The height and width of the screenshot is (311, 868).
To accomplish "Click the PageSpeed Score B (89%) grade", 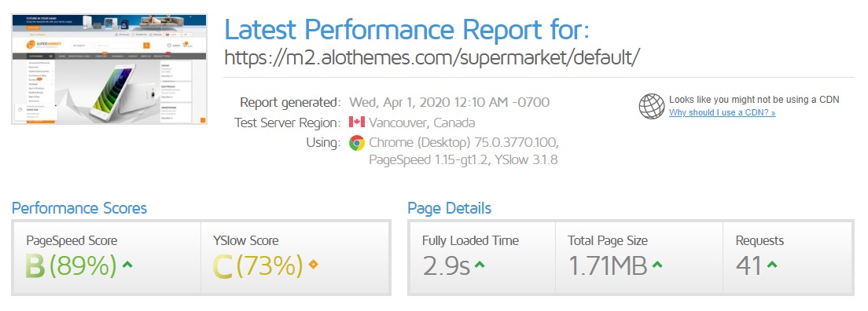I will 71,265.
